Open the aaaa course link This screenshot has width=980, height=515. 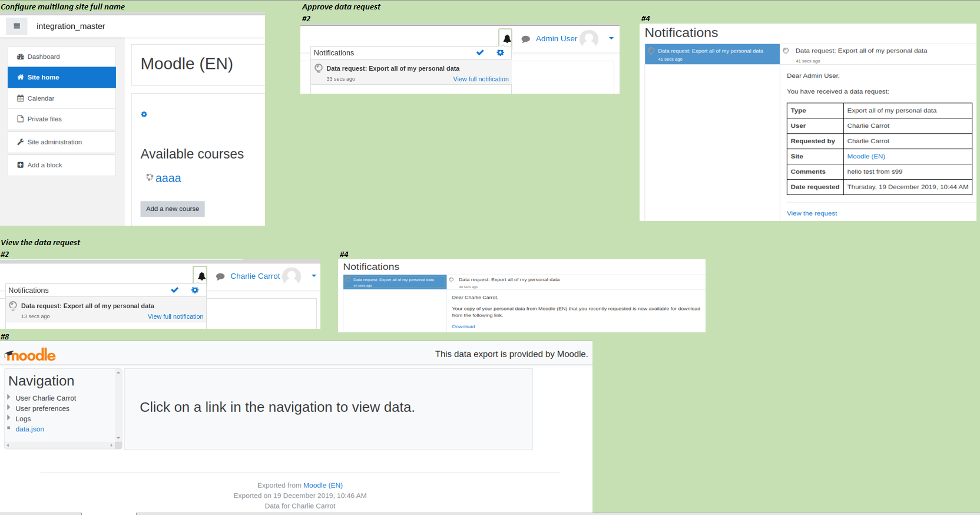(x=168, y=178)
